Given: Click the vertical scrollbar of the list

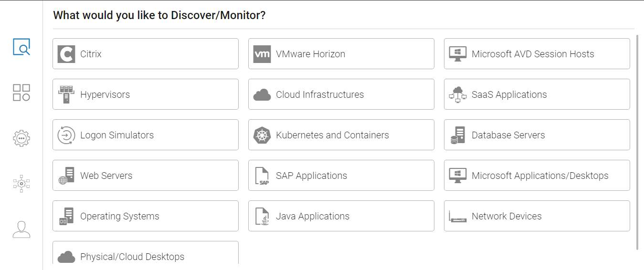Looking at the screenshot, I should (x=637, y=142).
